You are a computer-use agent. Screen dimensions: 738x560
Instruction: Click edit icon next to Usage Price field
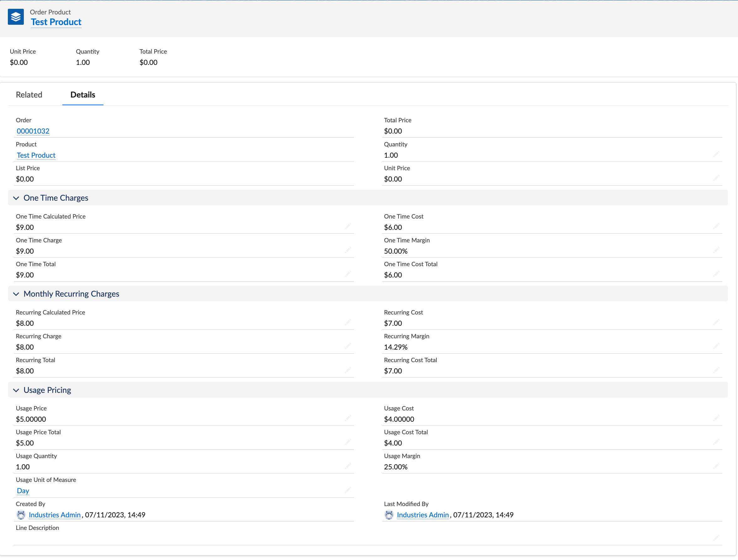click(348, 418)
